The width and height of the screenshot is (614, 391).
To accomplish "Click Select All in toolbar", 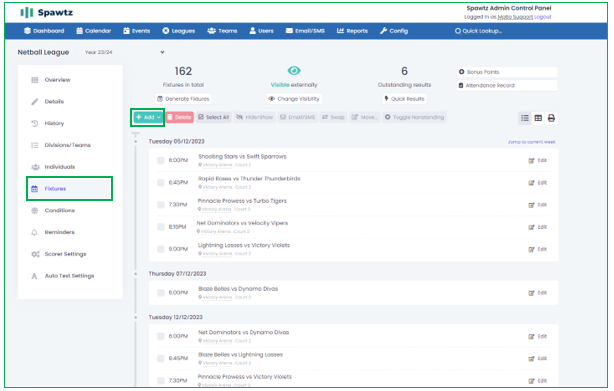I will (214, 117).
